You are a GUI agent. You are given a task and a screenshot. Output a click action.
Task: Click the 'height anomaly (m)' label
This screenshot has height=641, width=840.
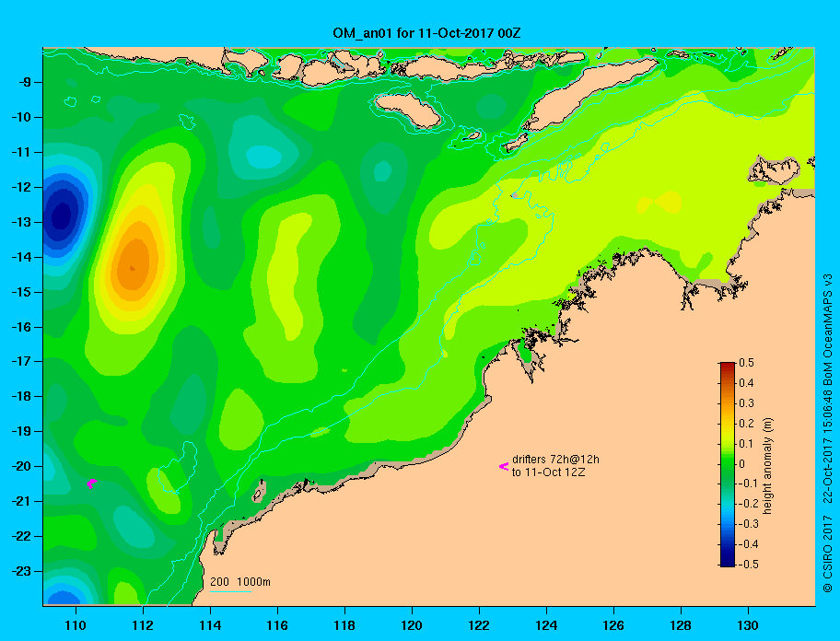767,466
